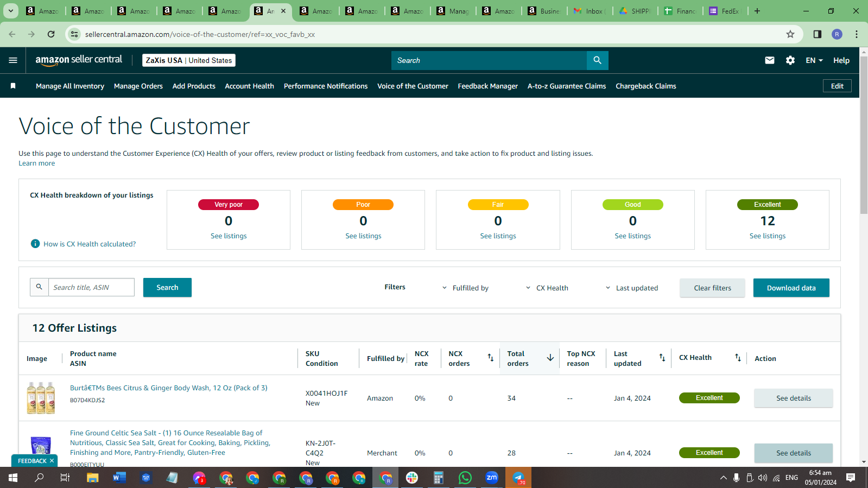Open the messages envelope icon
The image size is (868, 488).
tap(770, 60)
